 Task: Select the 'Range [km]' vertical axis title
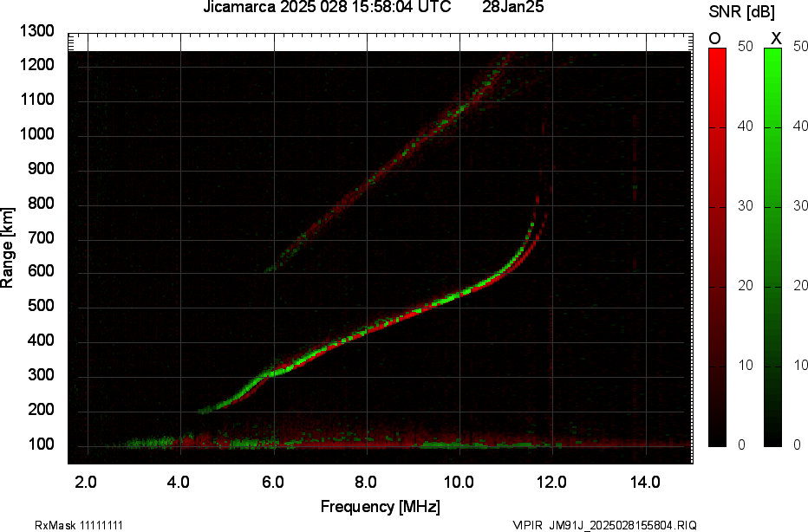coord(7,247)
